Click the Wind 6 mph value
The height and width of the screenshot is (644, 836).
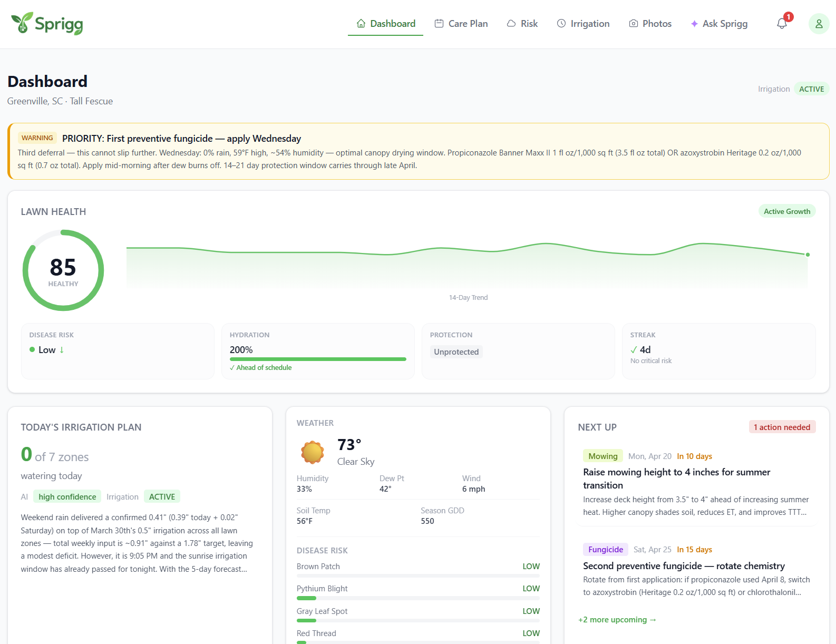pos(473,489)
